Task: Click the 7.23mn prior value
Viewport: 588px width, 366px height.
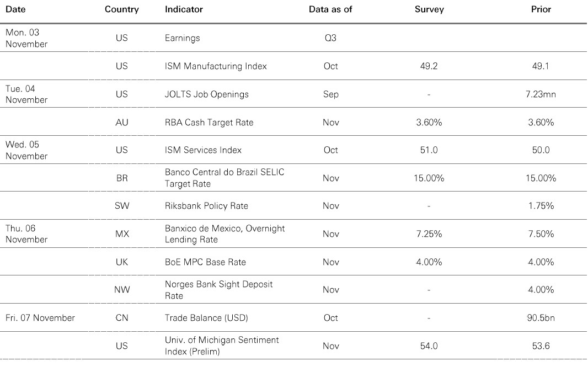Action: [x=541, y=94]
